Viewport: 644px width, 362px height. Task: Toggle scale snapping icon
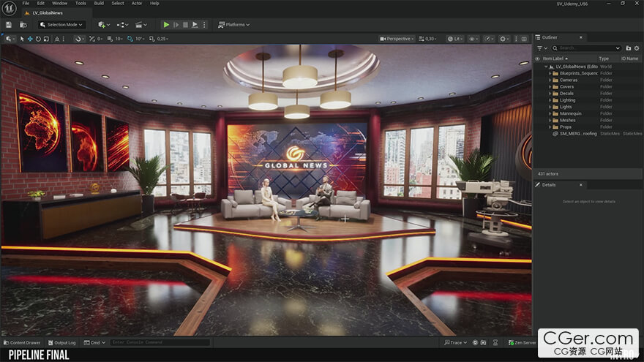click(x=152, y=39)
